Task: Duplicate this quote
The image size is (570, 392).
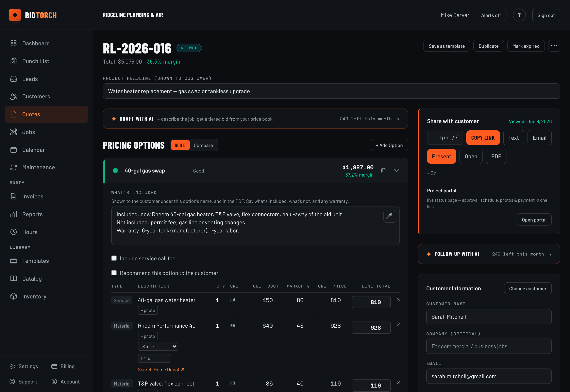Action: (488, 46)
